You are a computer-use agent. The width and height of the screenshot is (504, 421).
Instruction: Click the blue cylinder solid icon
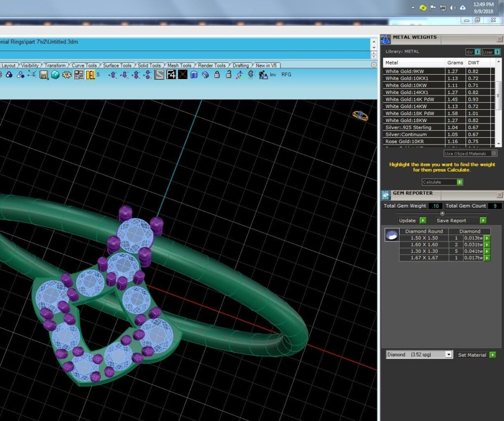point(194,75)
